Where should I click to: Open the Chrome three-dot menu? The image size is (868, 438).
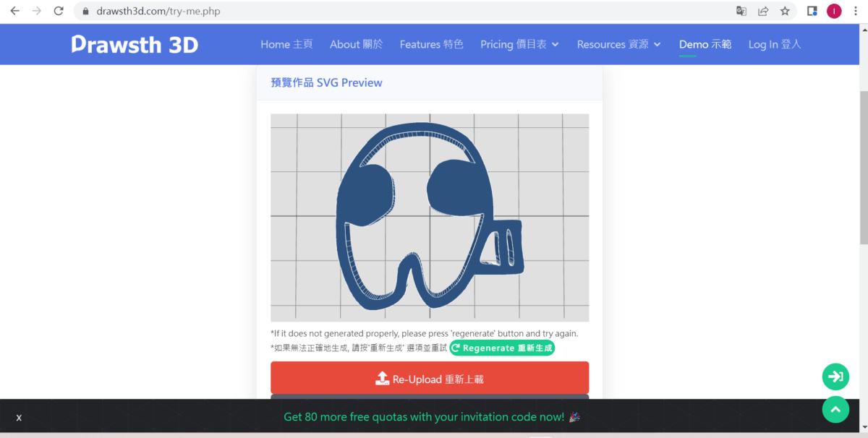(x=855, y=12)
